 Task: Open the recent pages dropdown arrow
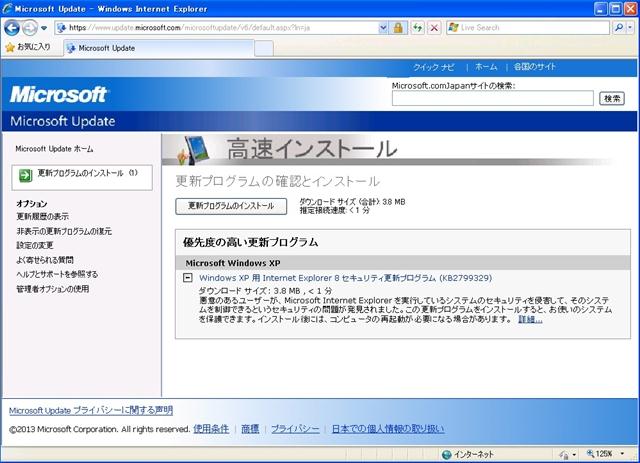click(x=44, y=28)
